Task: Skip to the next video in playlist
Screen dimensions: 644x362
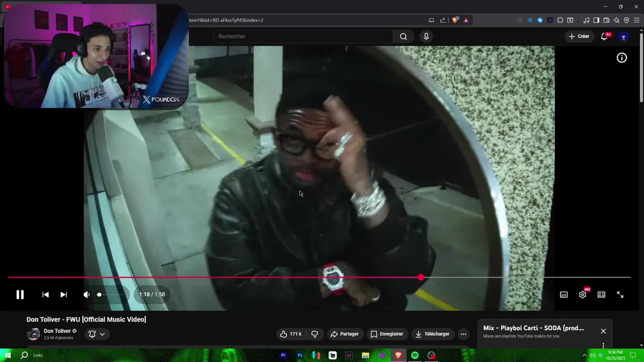Action: (63, 295)
